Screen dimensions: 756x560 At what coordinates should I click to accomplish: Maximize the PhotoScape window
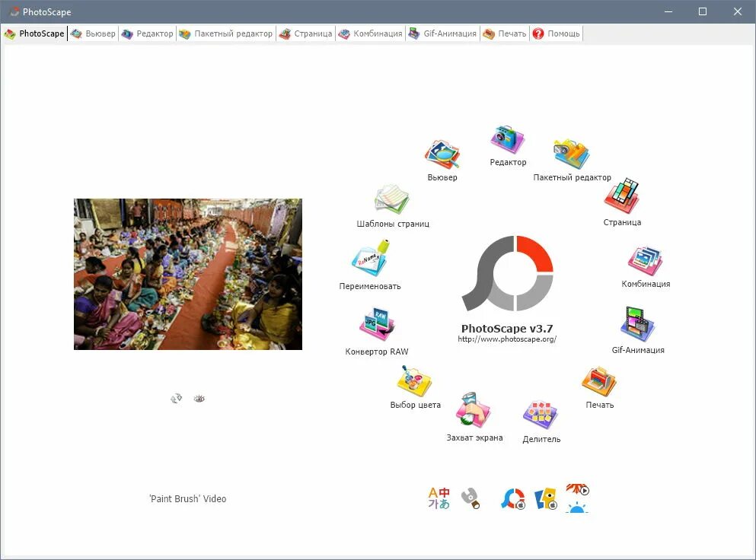pyautogui.click(x=703, y=11)
